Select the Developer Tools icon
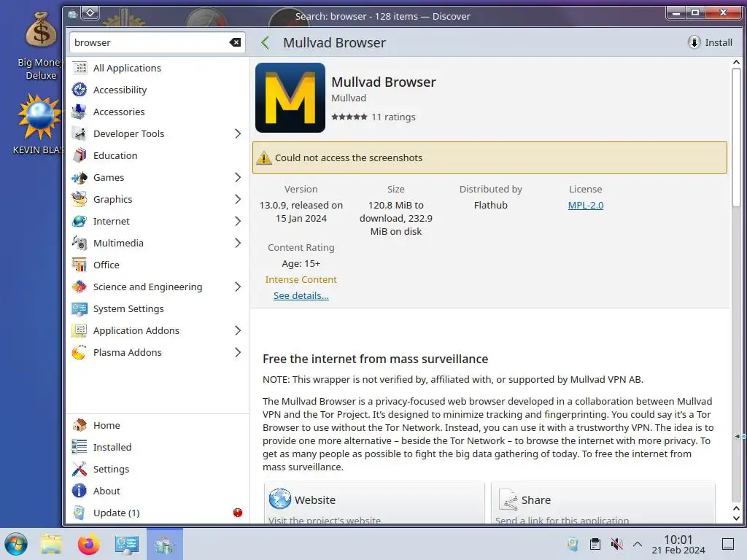Viewport: 747px width, 560px height. (x=80, y=134)
